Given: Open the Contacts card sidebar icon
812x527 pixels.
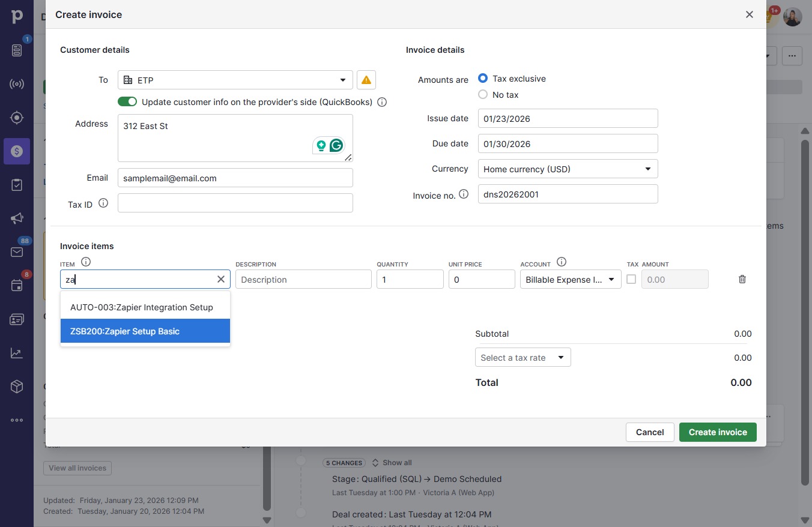Looking at the screenshot, I should 17,319.
